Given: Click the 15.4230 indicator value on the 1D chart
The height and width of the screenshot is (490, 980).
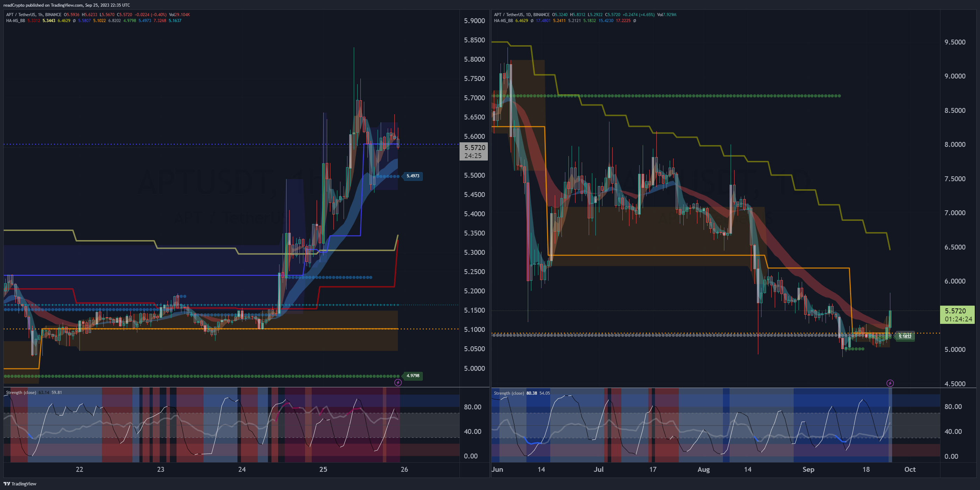Looking at the screenshot, I should pos(606,21).
